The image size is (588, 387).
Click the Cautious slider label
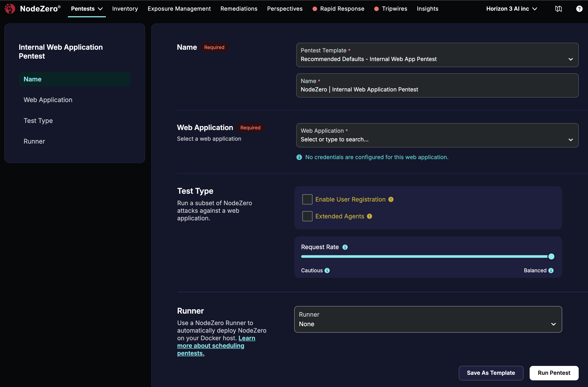tap(312, 270)
